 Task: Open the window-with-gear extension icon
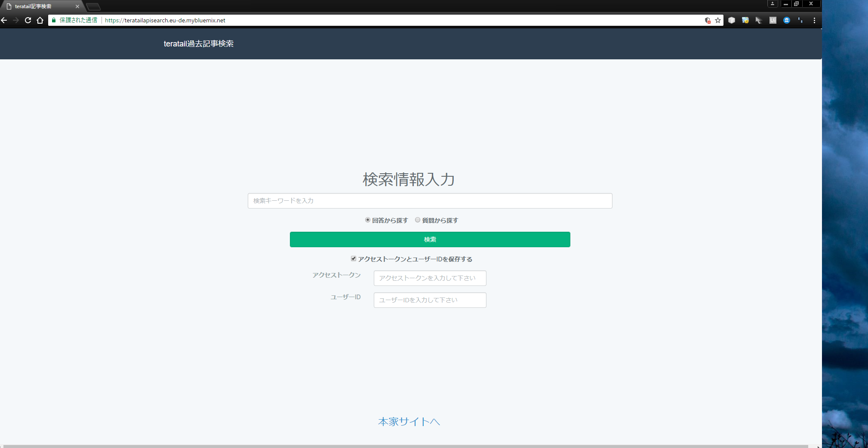(745, 20)
